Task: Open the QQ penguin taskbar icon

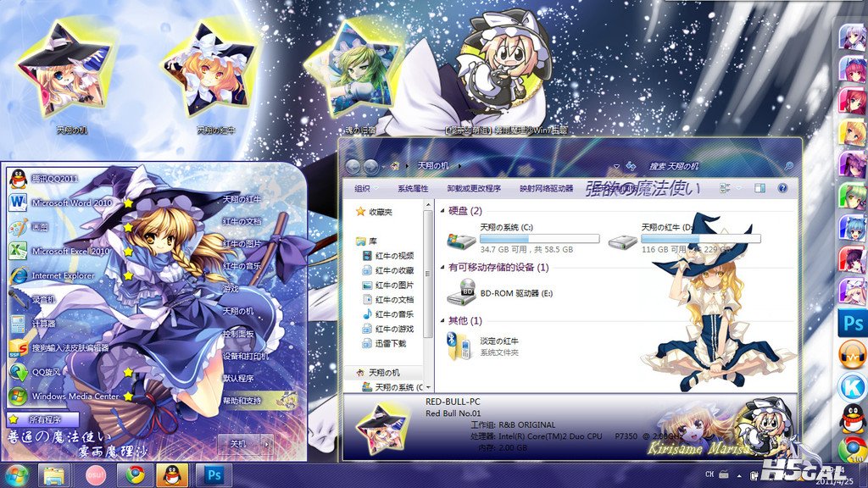Action: [171, 474]
